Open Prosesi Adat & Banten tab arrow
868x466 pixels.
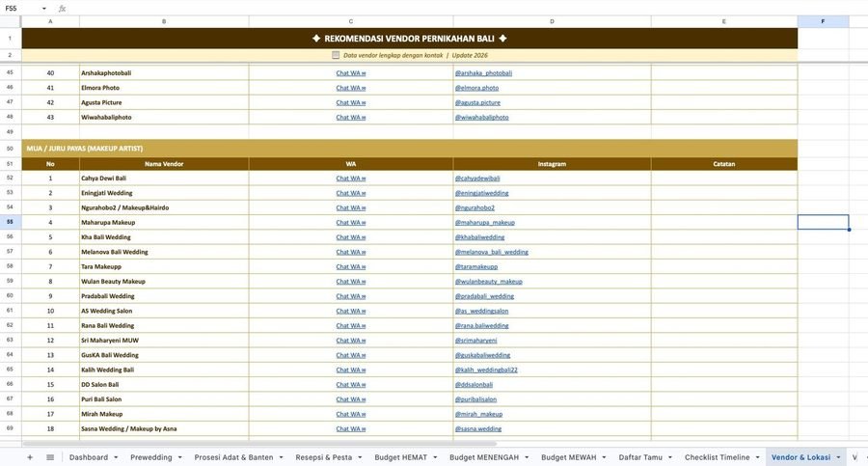pyautogui.click(x=282, y=457)
